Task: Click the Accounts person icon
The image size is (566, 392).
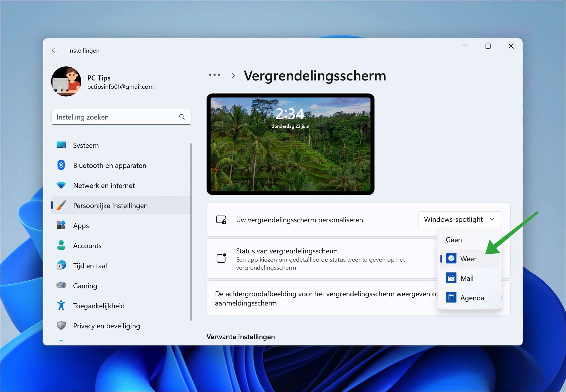Action: coord(61,245)
